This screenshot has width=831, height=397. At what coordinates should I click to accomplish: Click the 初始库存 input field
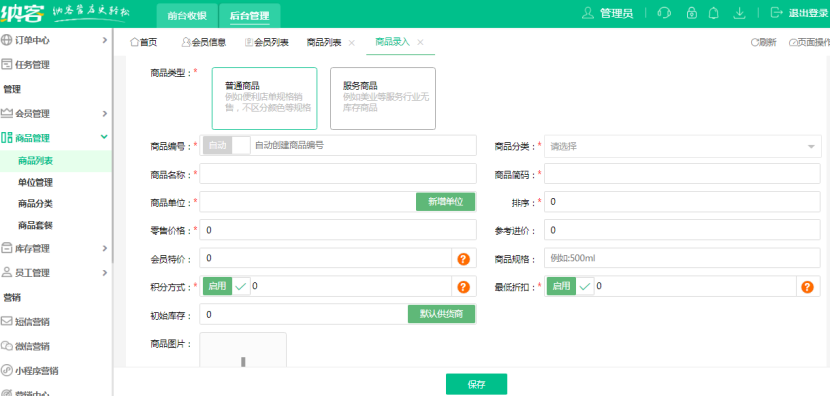[304, 314]
